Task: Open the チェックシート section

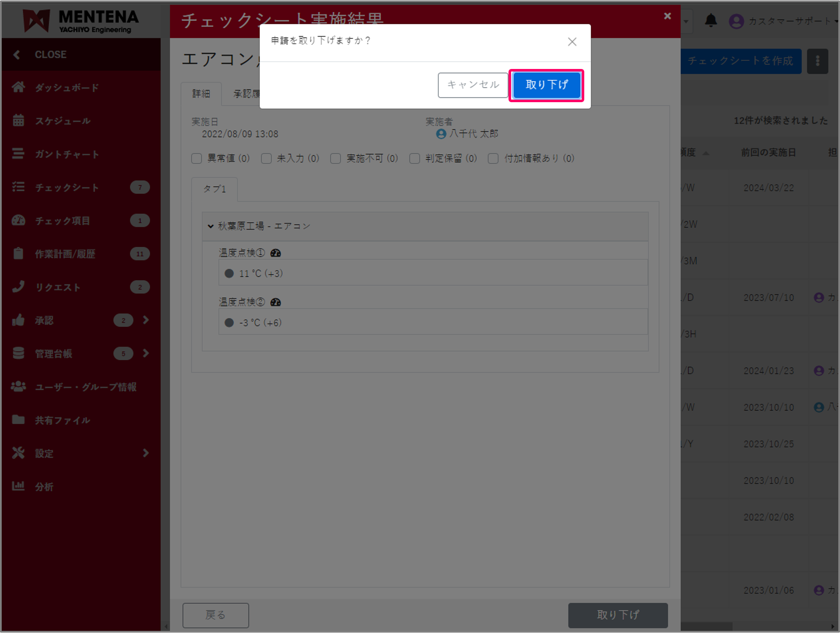Action: tap(67, 187)
